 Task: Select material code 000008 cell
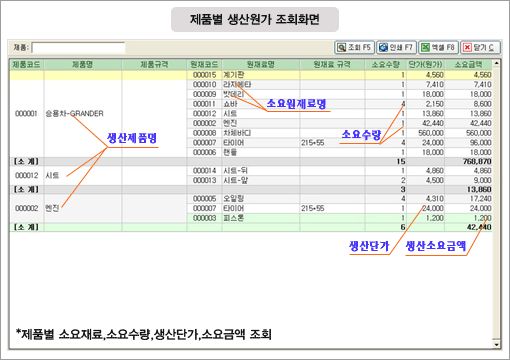pos(205,133)
